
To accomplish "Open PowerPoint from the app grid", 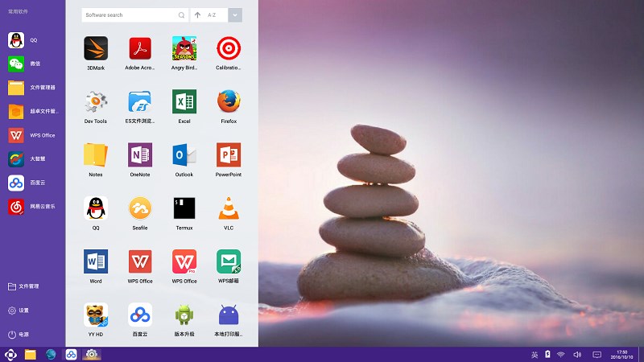I will (229, 155).
